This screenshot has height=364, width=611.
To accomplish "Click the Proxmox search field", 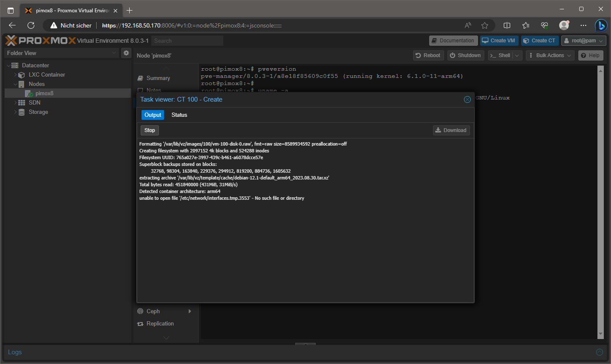I will pos(187,41).
